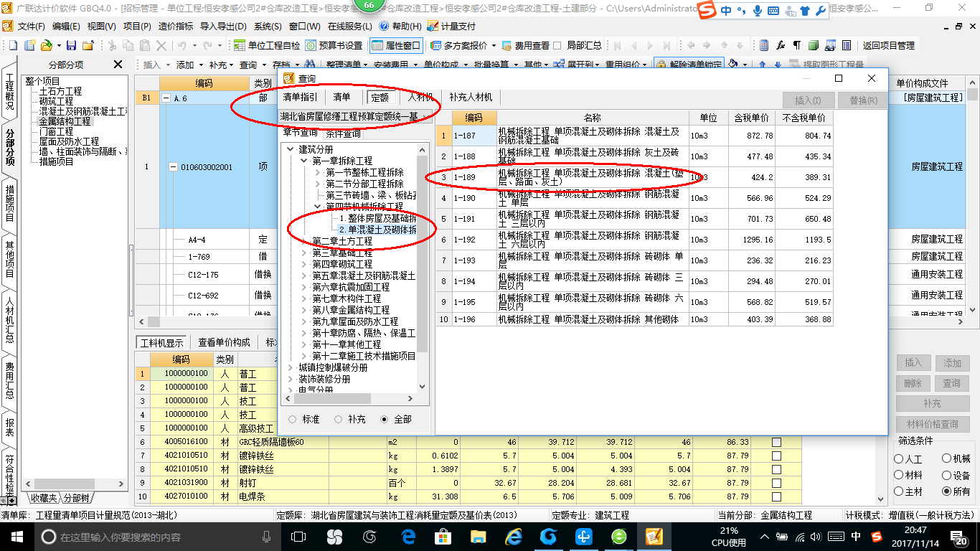Open the 造价指标 menu
Image resolution: width=980 pixels, height=551 pixels.
[176, 26]
